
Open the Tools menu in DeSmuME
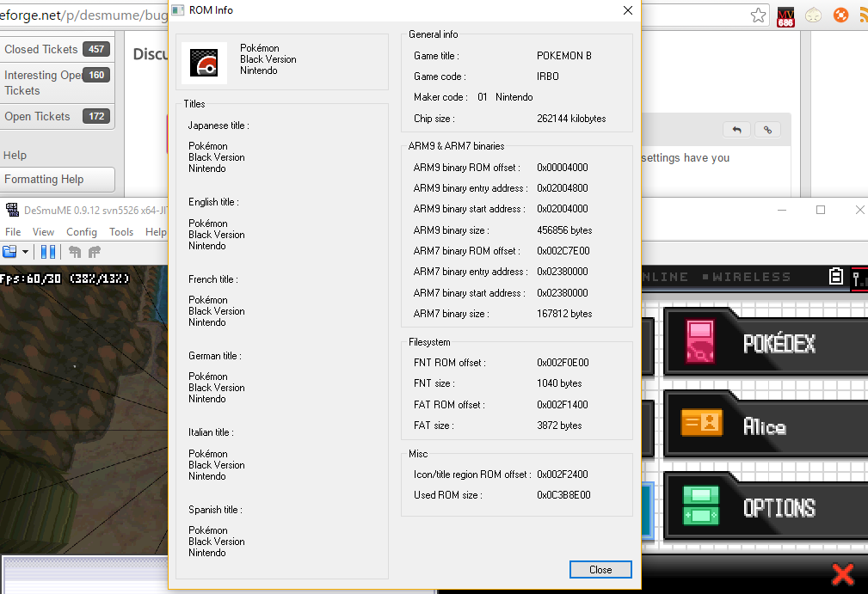point(120,231)
